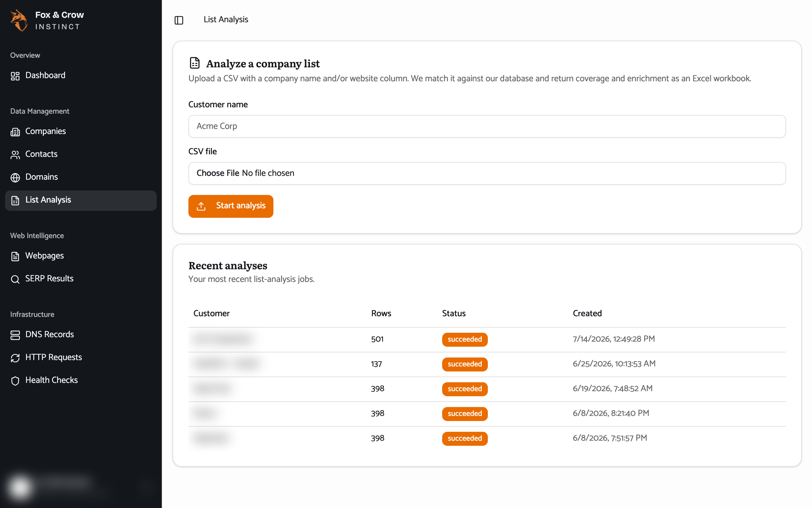The image size is (812, 508).
Task: Click succeeded badge for the 8:21:40 PM job
Action: [465, 414]
